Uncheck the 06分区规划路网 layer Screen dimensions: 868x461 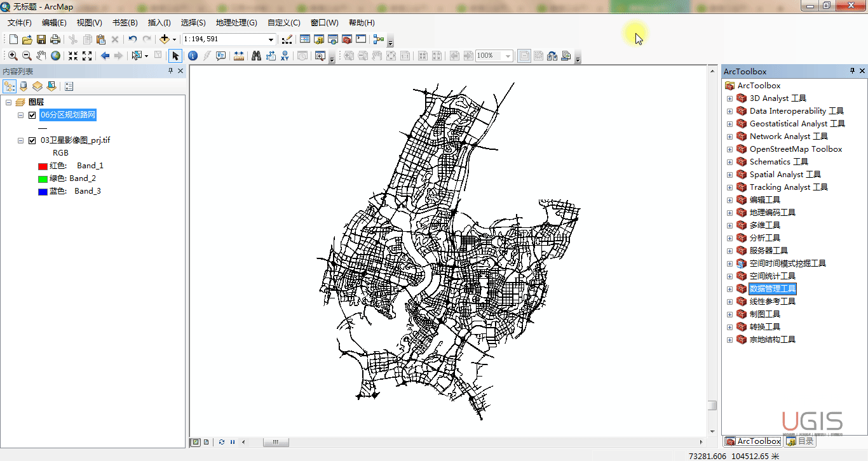(x=32, y=115)
